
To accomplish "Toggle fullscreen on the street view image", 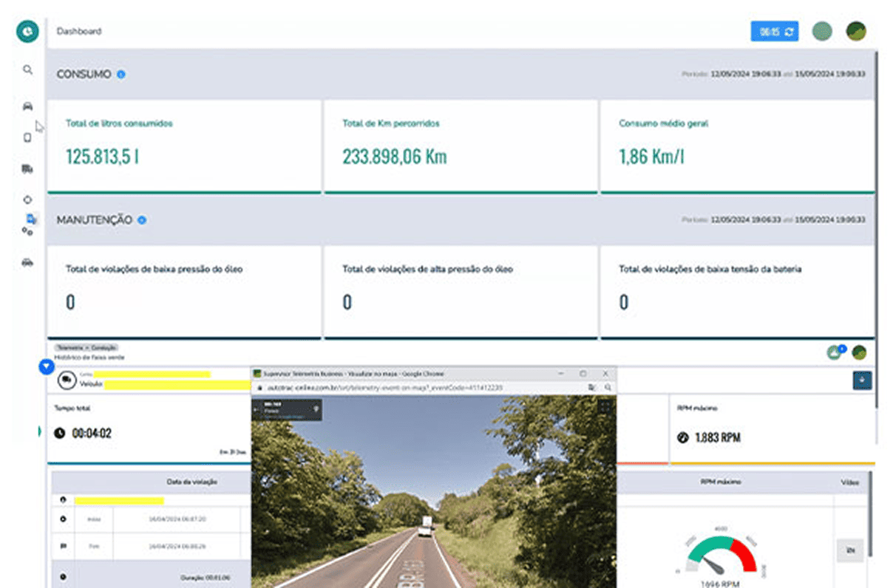I will coord(605,406).
